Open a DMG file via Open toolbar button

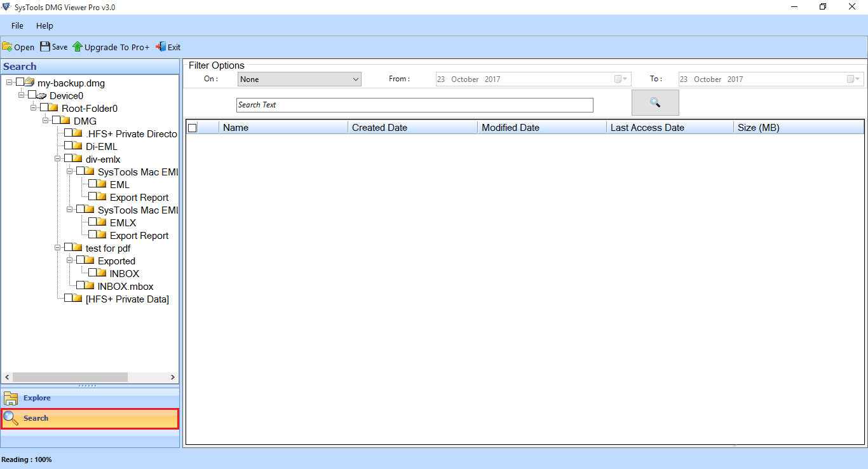click(18, 47)
